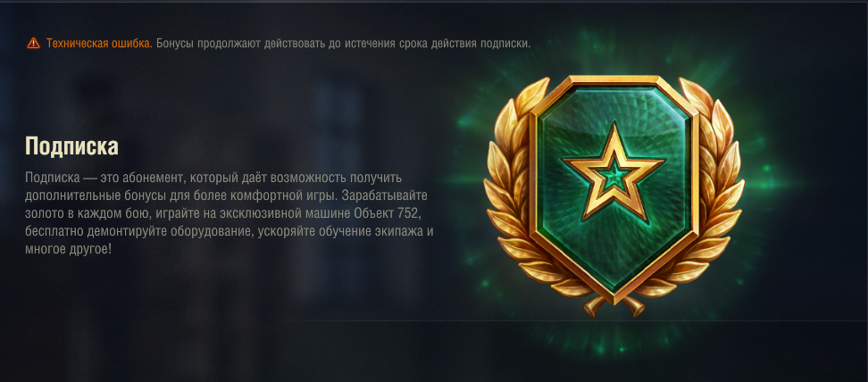Viewport: 868px width, 382px height.
Task: Select the 'многое другое!' text
Action: click(68, 249)
